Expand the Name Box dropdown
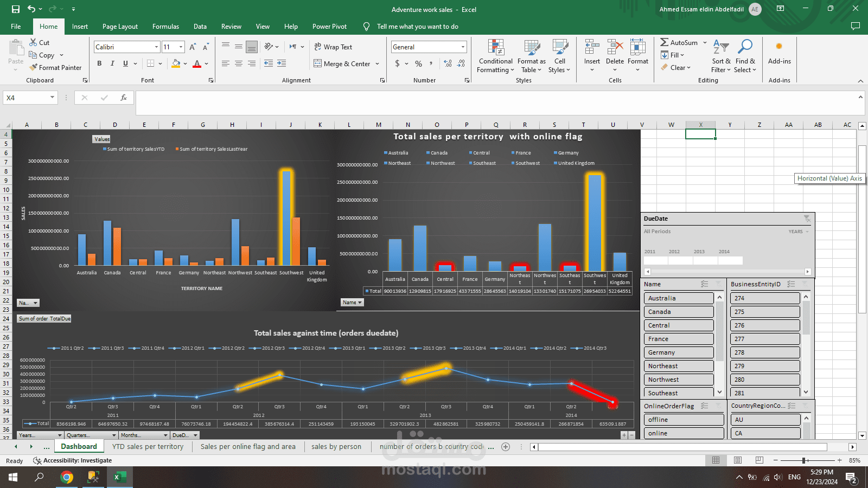 pyautogui.click(x=52, y=98)
